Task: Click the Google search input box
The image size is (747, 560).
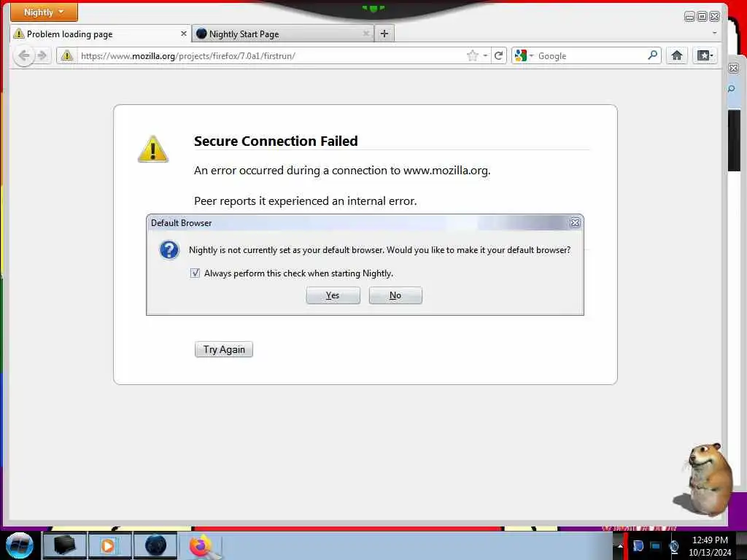Action: (x=591, y=55)
